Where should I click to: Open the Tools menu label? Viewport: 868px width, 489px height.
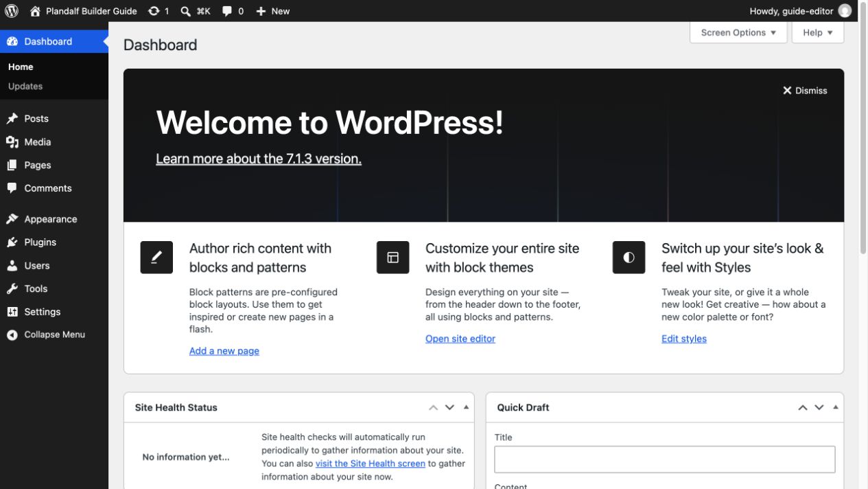coord(36,289)
